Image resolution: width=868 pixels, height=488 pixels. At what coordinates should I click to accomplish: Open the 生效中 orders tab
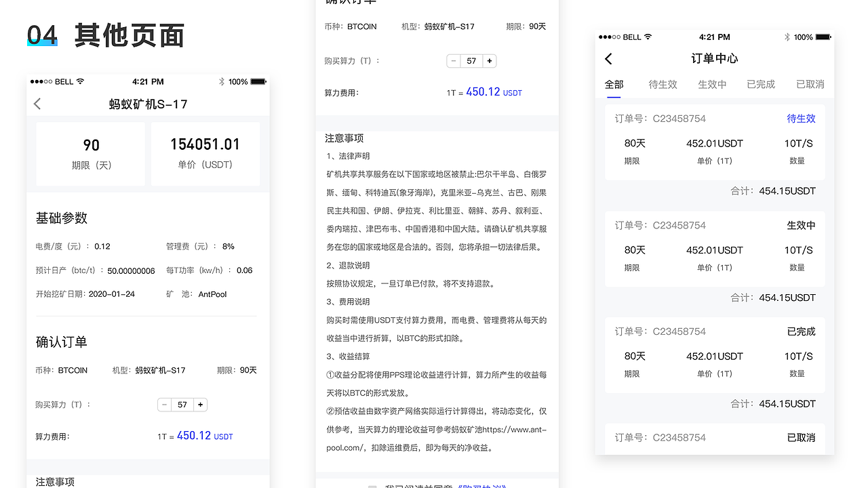click(712, 84)
